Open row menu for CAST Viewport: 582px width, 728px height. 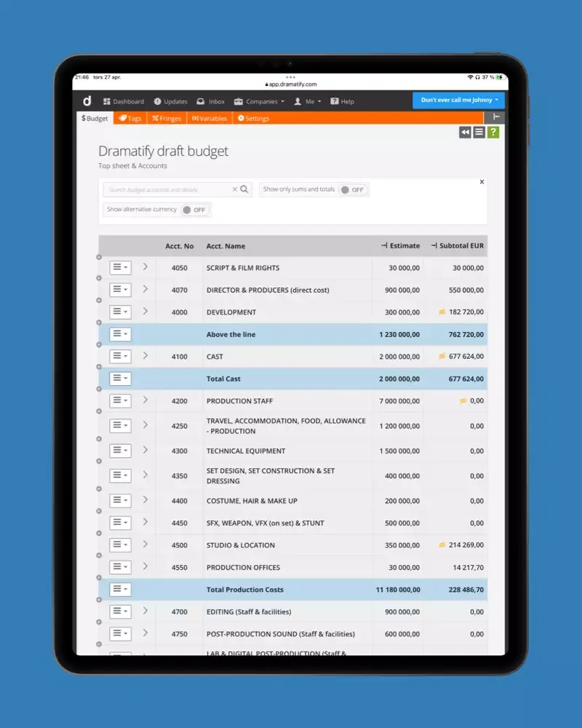tap(120, 357)
